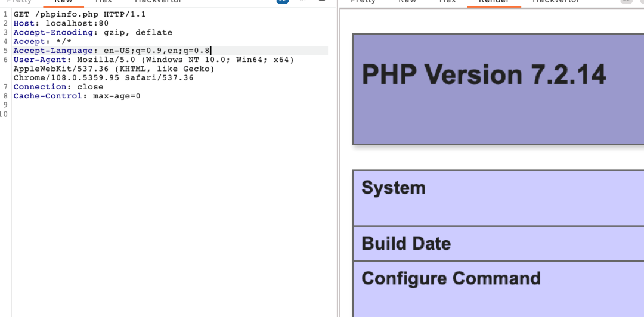Click the icon atop the response pane
Viewport: 644px width, 317px height.
pos(626,1)
